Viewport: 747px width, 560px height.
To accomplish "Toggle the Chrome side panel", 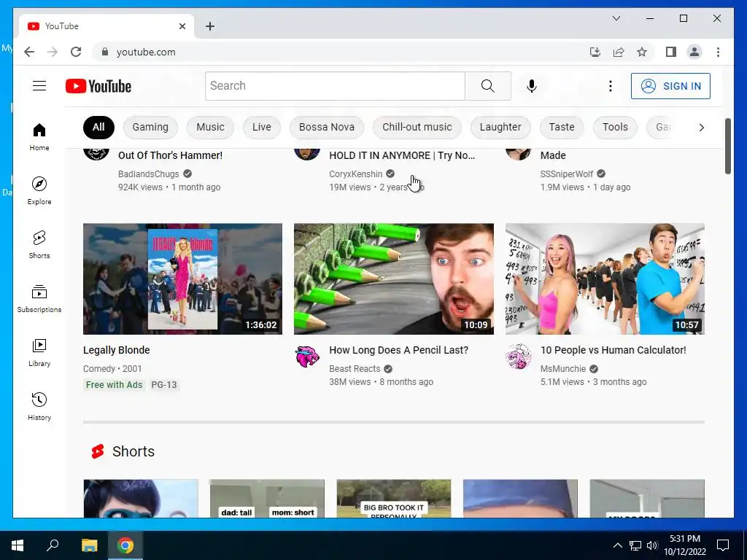I will click(671, 52).
